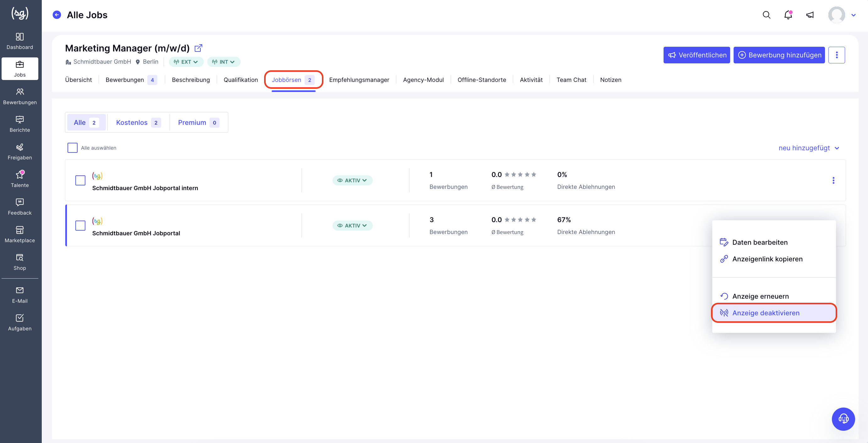Open the neu hinzugefügt sort dropdown

(x=809, y=148)
